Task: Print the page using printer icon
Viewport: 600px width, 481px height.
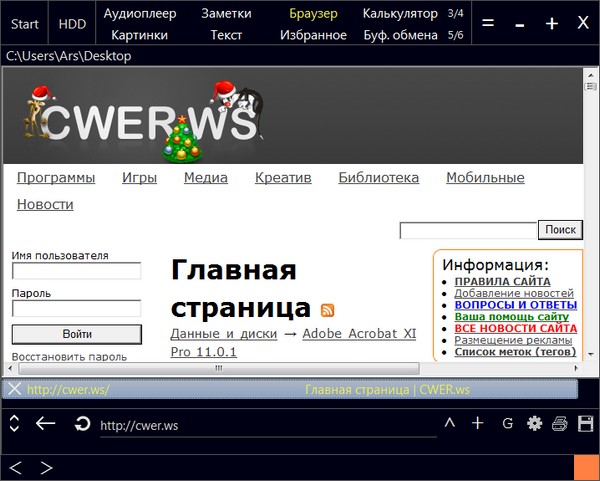Action: point(560,423)
